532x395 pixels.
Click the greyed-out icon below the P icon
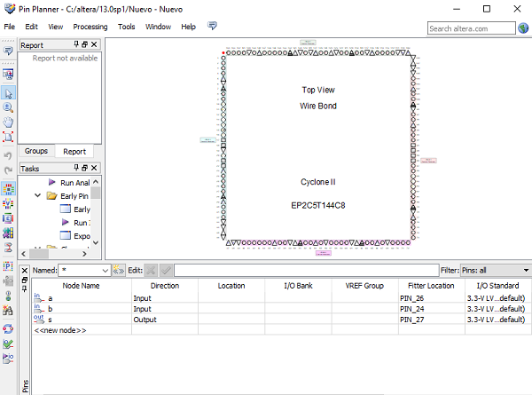point(8,280)
